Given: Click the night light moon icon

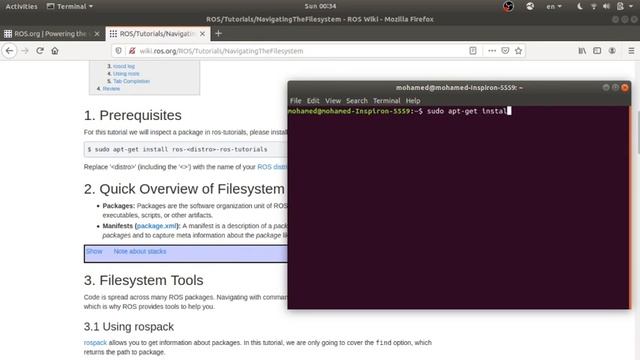Looking at the screenshot, I should (x=580, y=7).
